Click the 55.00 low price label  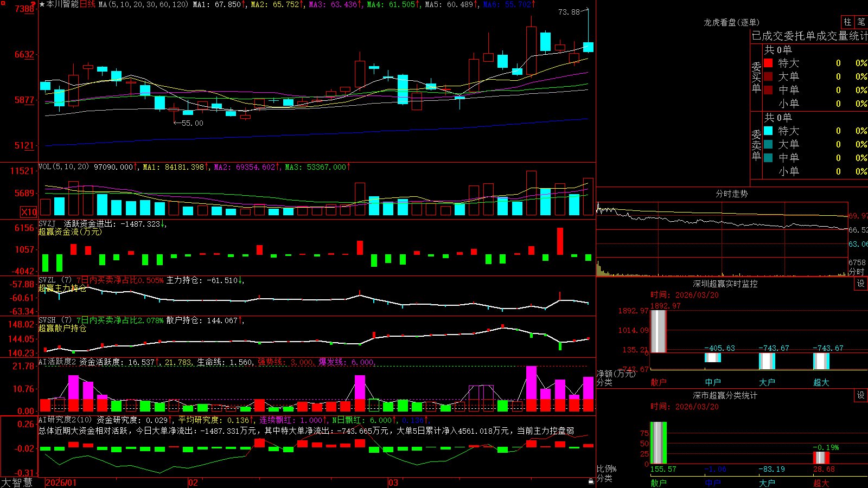coord(193,123)
